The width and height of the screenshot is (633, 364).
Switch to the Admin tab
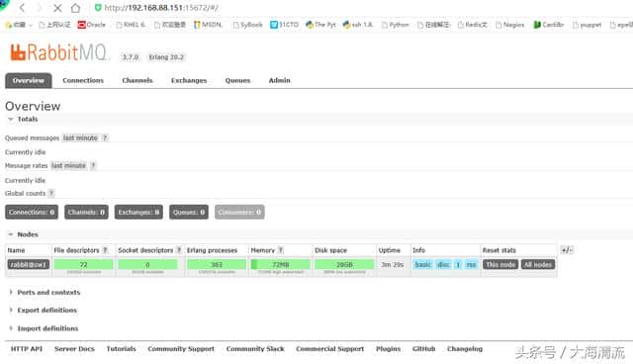[279, 80]
